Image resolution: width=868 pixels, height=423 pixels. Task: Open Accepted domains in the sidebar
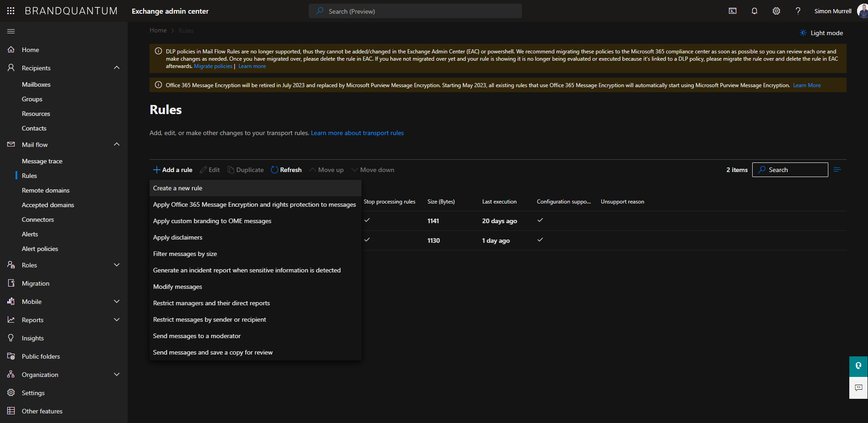click(x=48, y=205)
